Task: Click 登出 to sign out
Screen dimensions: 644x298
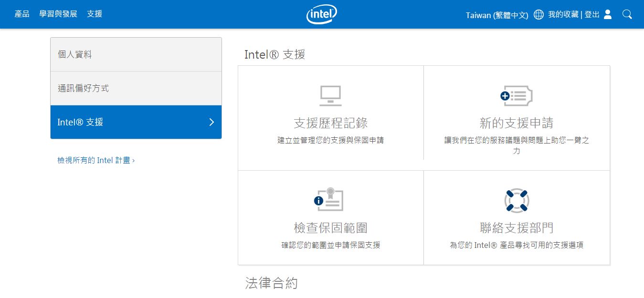Action: pos(591,14)
